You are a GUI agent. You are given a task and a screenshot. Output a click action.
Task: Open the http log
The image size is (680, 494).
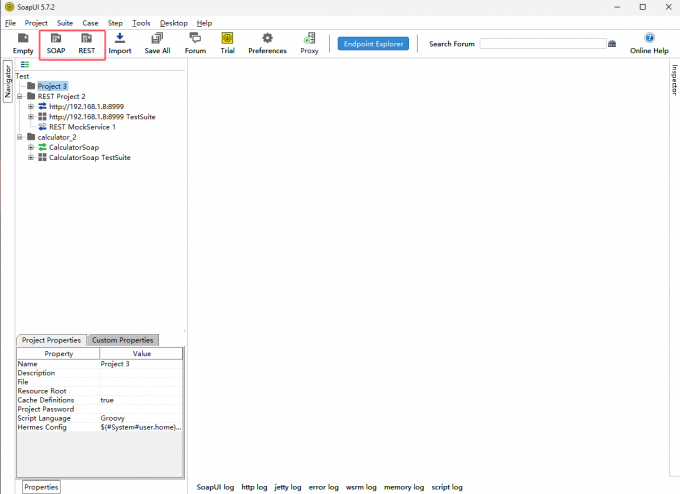pos(254,487)
